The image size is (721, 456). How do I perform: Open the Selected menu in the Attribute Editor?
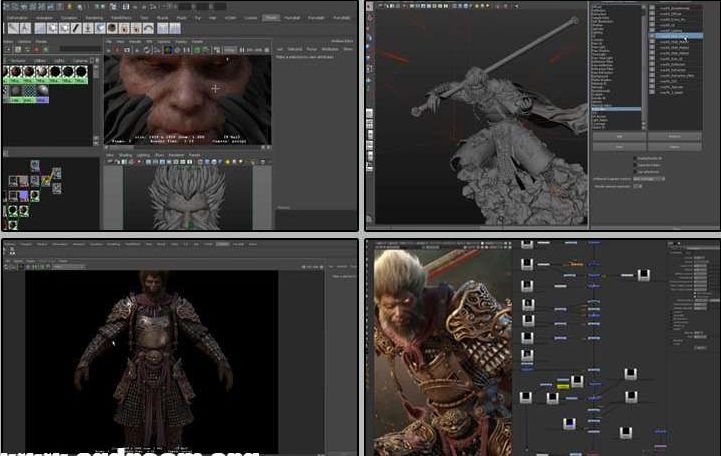295,49
